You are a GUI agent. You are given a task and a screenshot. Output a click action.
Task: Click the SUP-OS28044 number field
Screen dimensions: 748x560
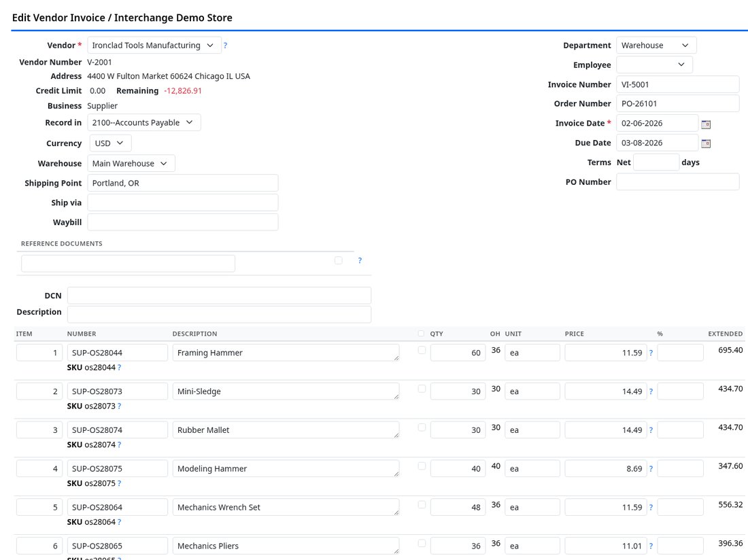coord(118,353)
